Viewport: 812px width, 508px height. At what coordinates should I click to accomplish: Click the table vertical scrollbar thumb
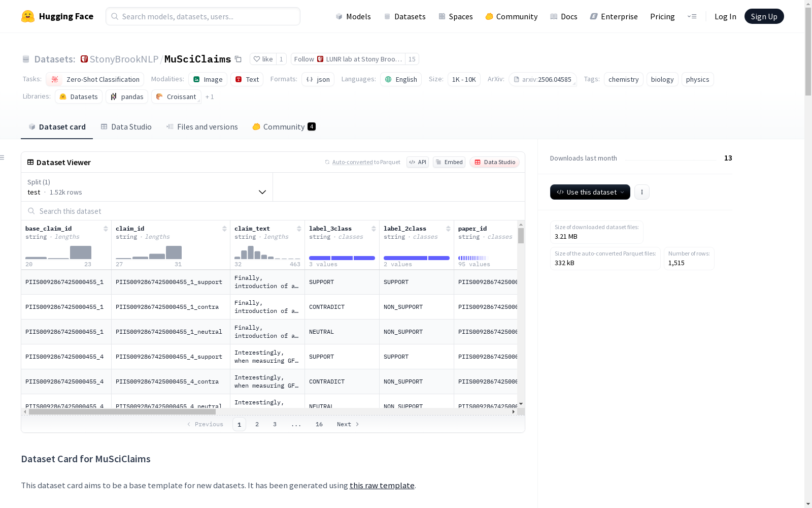(x=521, y=236)
